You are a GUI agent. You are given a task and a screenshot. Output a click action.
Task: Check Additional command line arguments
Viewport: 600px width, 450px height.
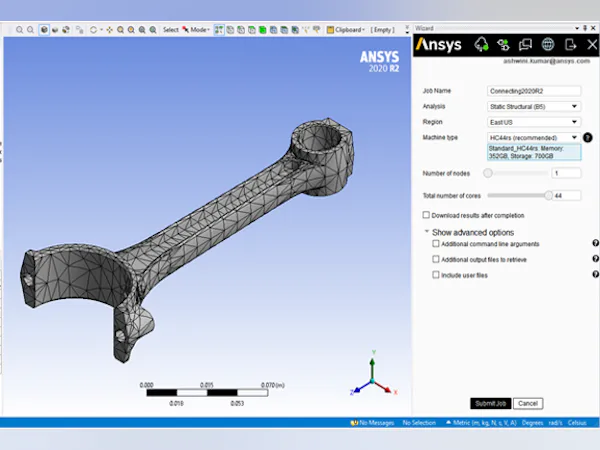point(435,243)
